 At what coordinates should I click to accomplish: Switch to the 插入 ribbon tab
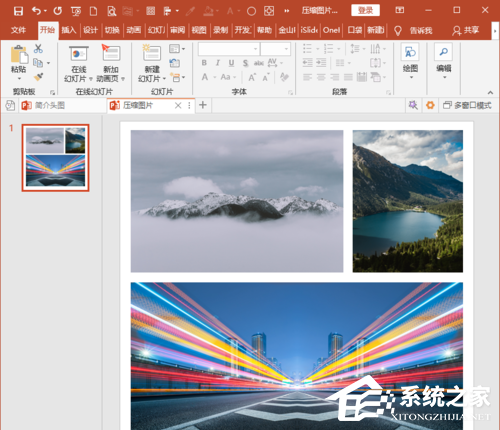[x=69, y=30]
